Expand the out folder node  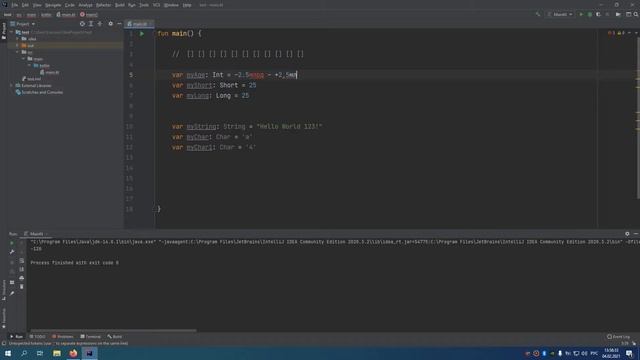point(18,45)
